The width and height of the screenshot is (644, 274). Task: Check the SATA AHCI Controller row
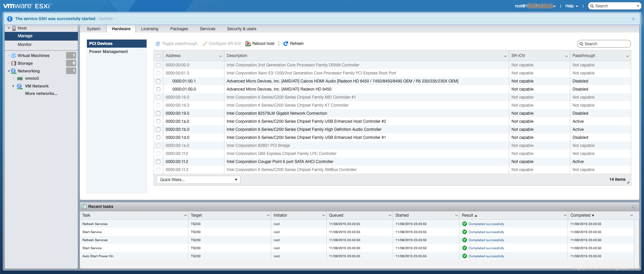(x=158, y=162)
